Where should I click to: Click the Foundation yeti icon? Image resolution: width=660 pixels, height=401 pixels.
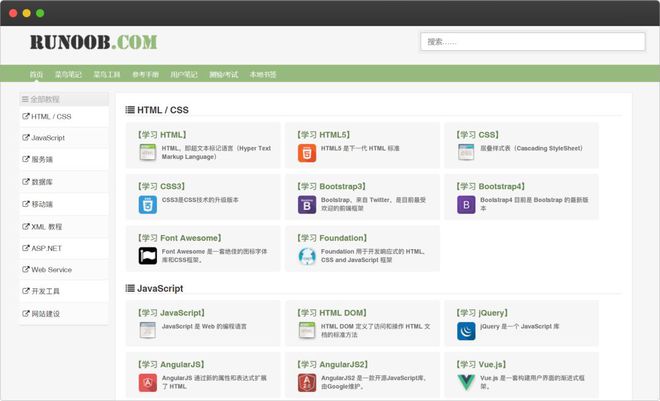click(307, 256)
